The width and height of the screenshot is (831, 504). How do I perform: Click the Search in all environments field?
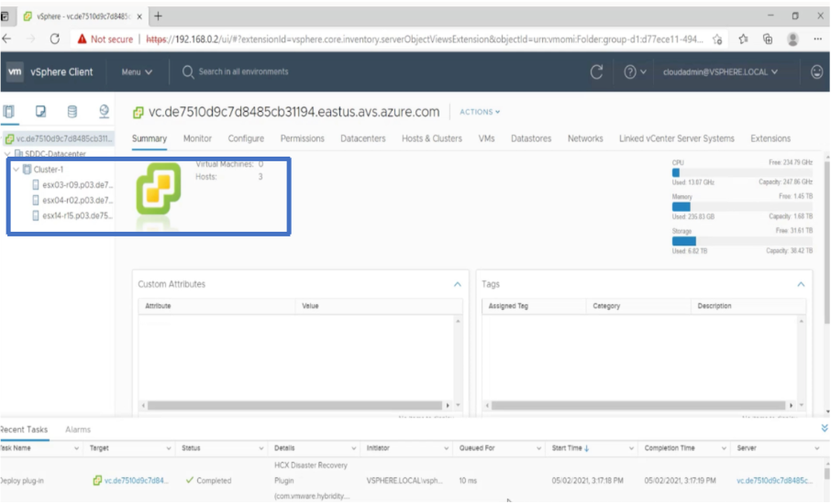pyautogui.click(x=243, y=71)
